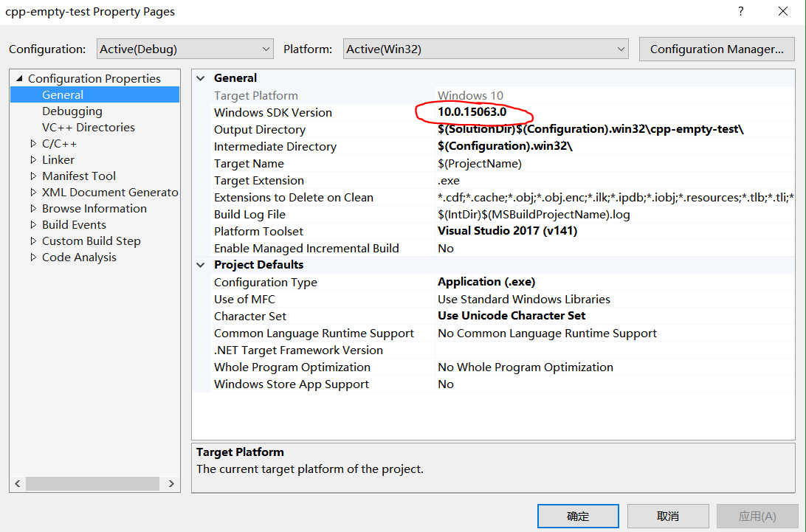Expand the Manifest Tool node
The width and height of the screenshot is (806, 532).
[33, 176]
